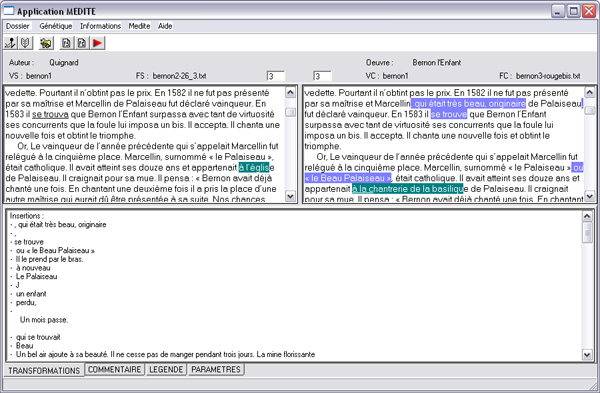Open the Informations menu
This screenshot has width=600, height=393.
click(x=100, y=26)
